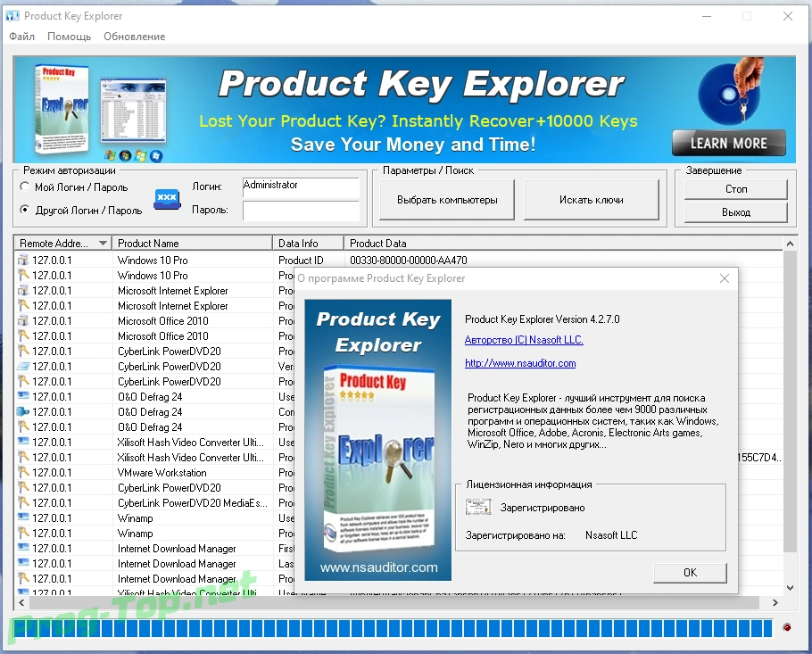Screen dimensions: 812x654
Task: Click the icon of the first Windows 10 Pro row
Action: 23,260
